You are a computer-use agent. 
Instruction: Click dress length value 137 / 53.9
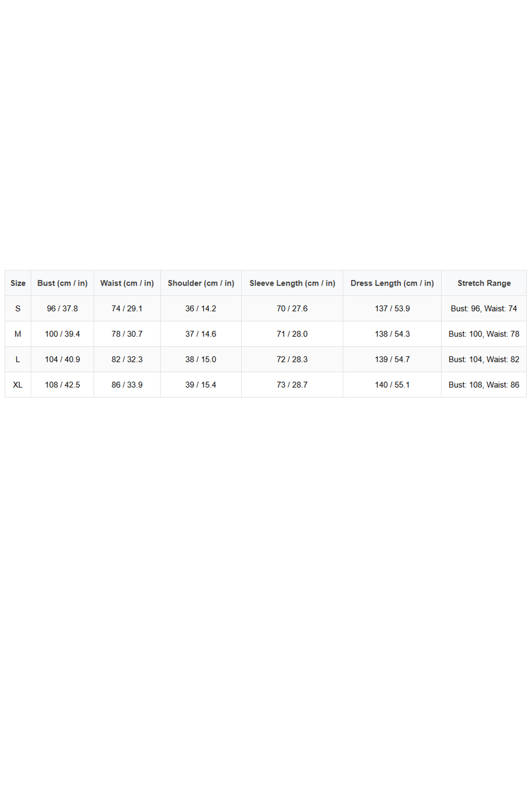(392, 309)
